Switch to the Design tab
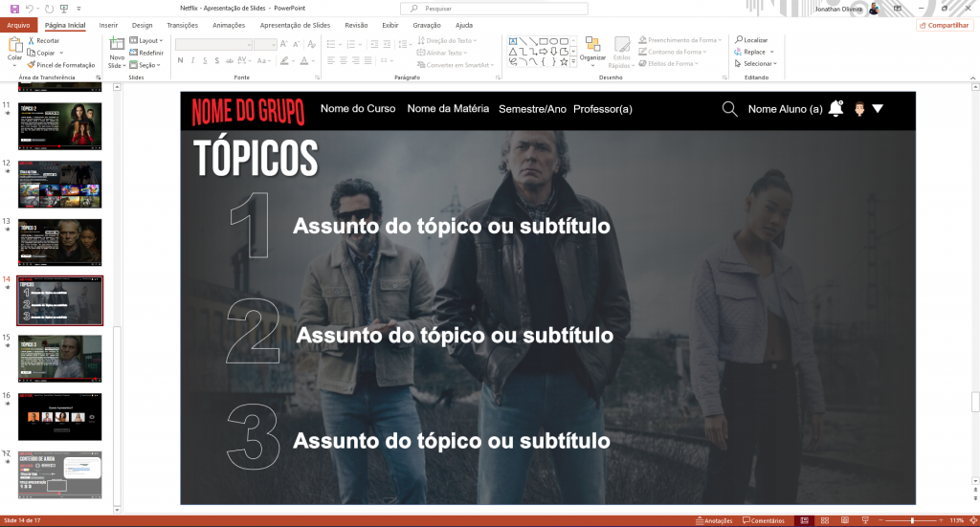 (142, 26)
